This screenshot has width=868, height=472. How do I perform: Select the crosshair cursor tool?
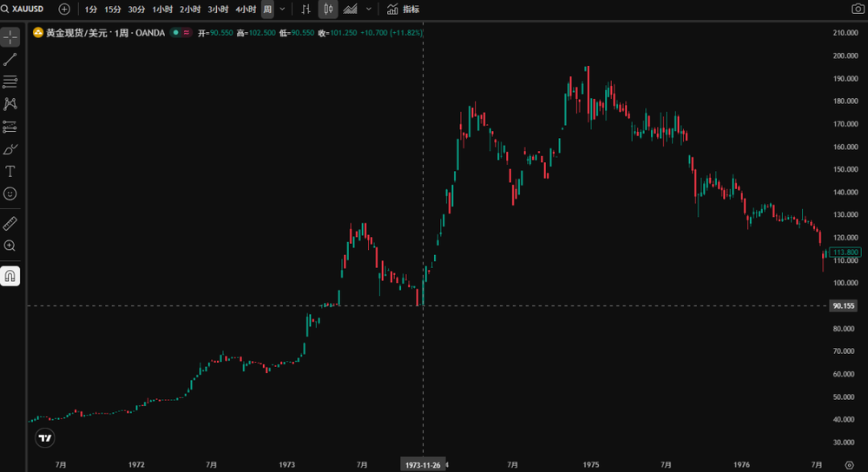pos(10,37)
